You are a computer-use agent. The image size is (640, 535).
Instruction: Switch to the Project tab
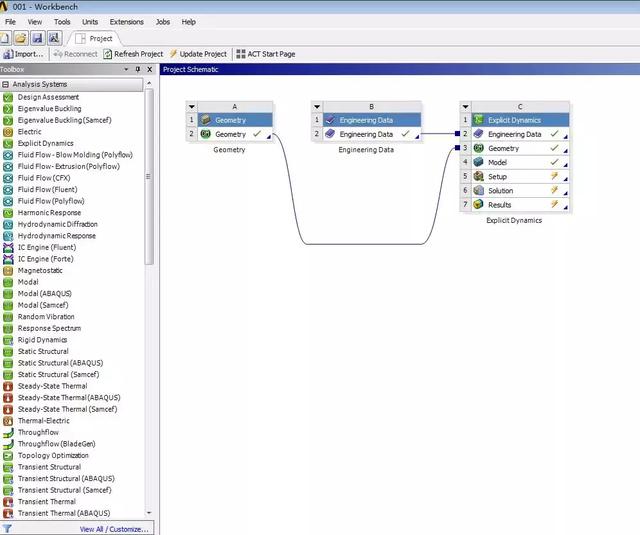[95, 38]
